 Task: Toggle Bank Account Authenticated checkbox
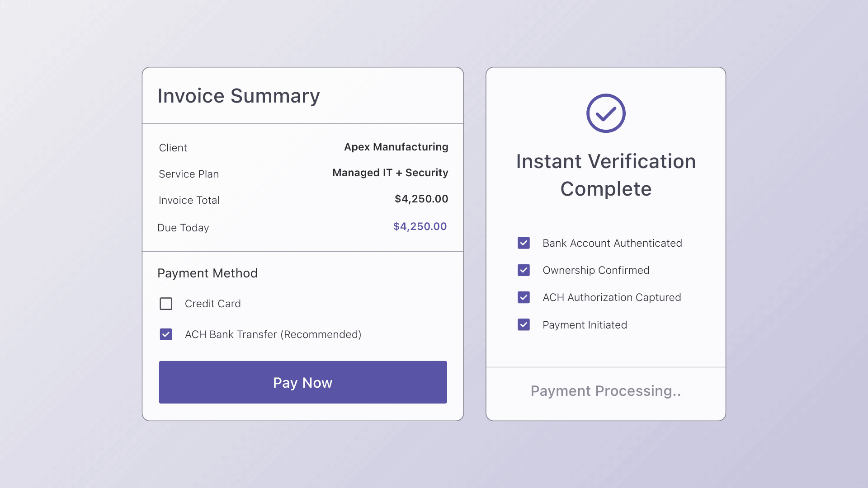[x=524, y=243]
